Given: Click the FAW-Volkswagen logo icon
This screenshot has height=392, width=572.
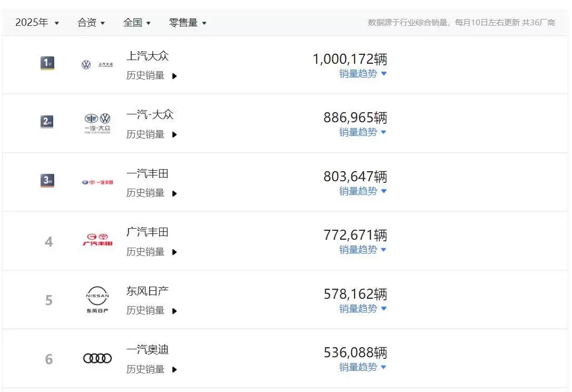Looking at the screenshot, I should click(x=97, y=123).
